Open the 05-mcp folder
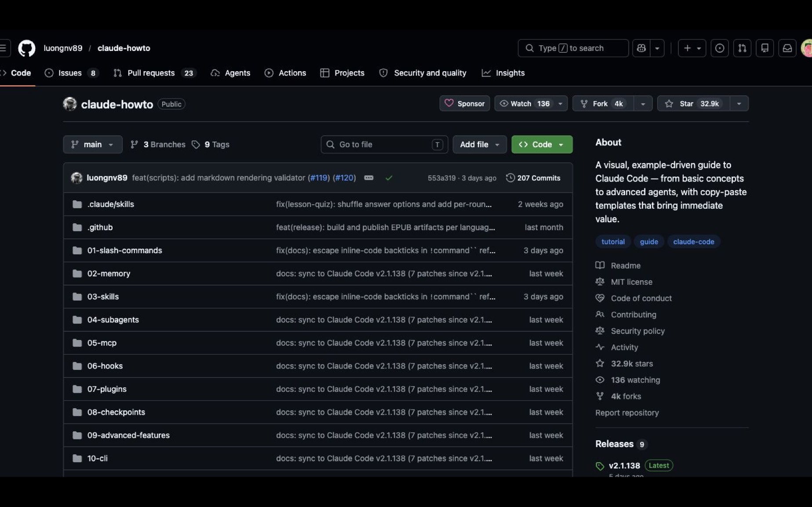Image resolution: width=812 pixels, height=507 pixels. point(102,343)
